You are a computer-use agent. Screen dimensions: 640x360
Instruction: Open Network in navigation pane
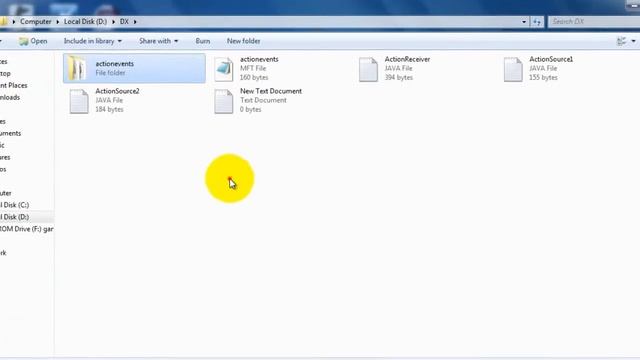click(x=3, y=253)
